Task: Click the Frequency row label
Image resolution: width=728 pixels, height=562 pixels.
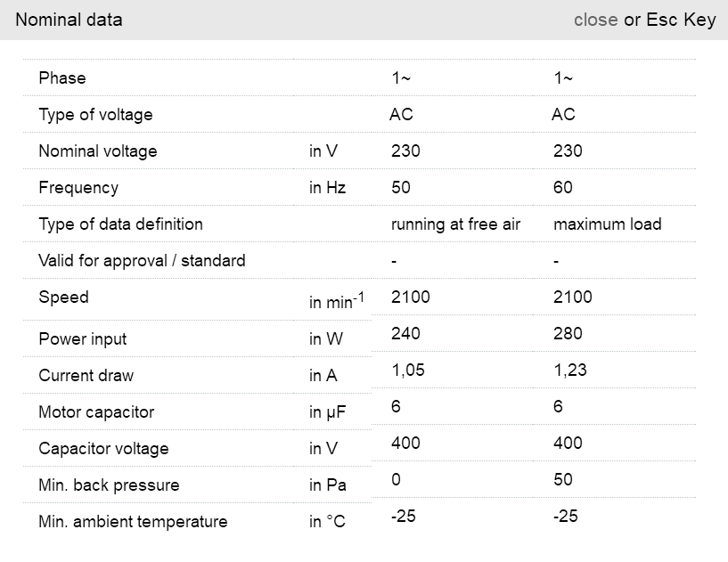Action: (x=78, y=188)
